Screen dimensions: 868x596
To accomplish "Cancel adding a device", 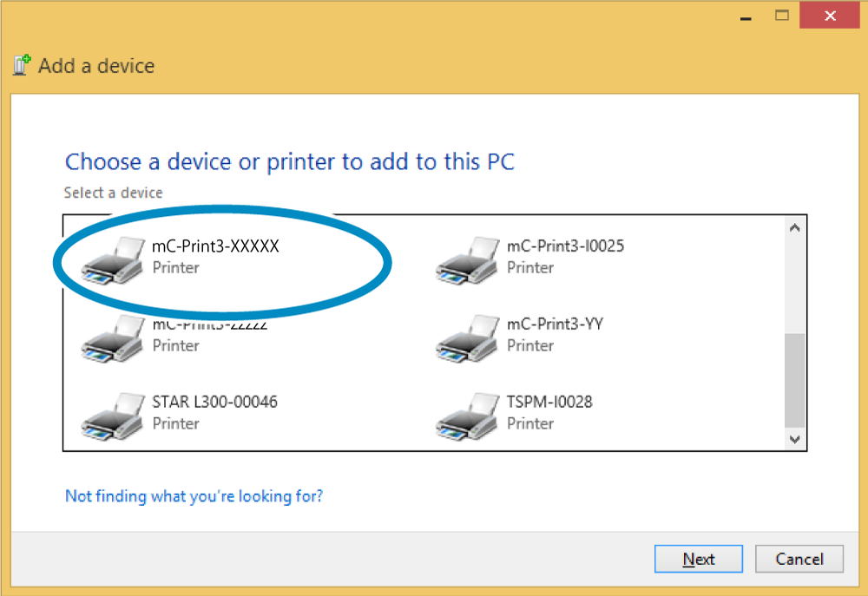I will tap(799, 560).
